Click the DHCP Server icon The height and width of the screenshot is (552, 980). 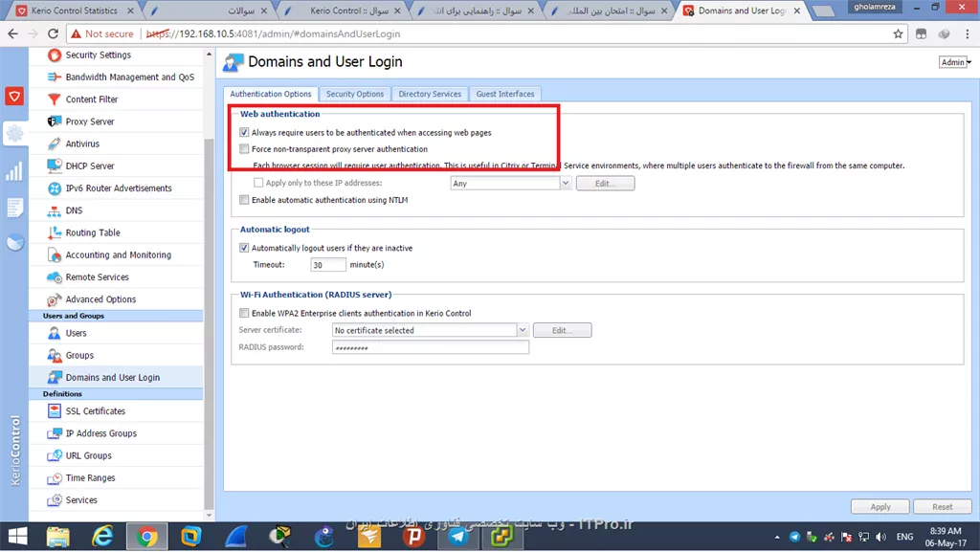pyautogui.click(x=55, y=166)
